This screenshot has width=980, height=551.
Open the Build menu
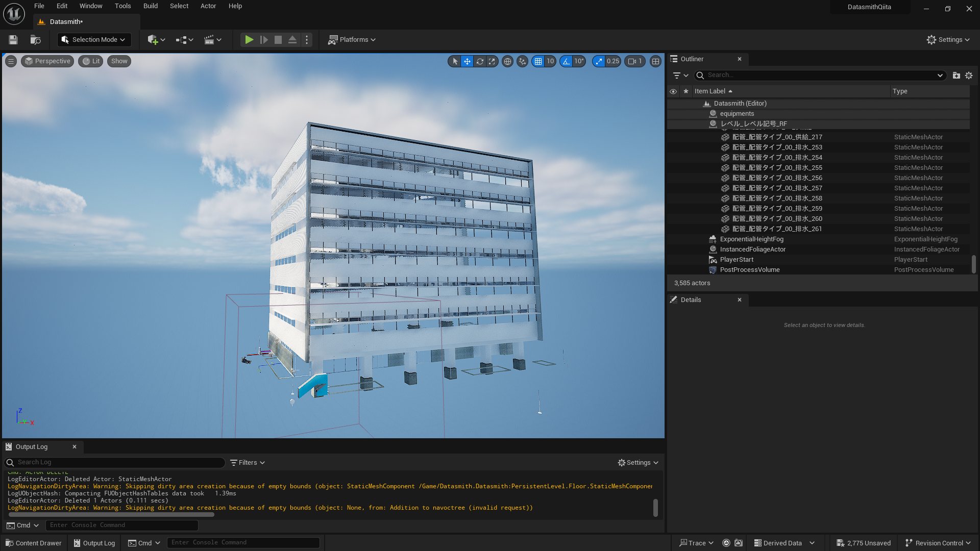coord(150,6)
